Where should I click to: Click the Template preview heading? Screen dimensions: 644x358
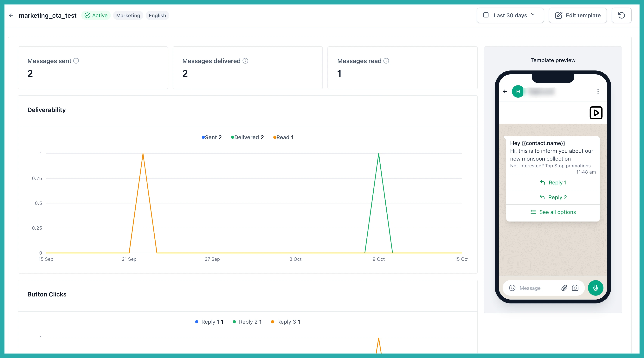[x=553, y=60]
